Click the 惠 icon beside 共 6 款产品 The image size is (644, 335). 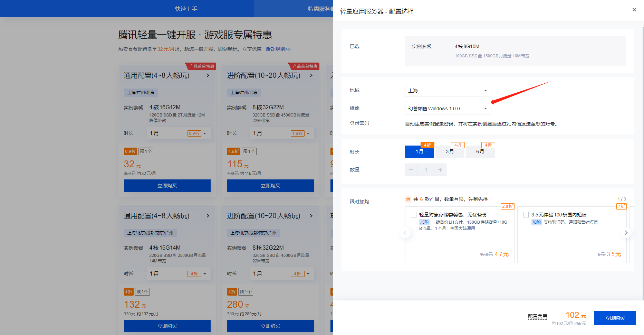tap(408, 199)
